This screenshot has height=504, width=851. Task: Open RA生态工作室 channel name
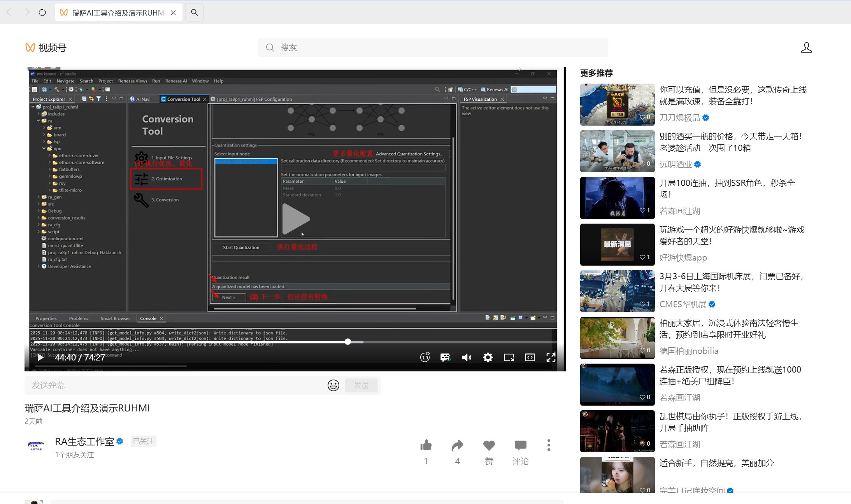84,441
